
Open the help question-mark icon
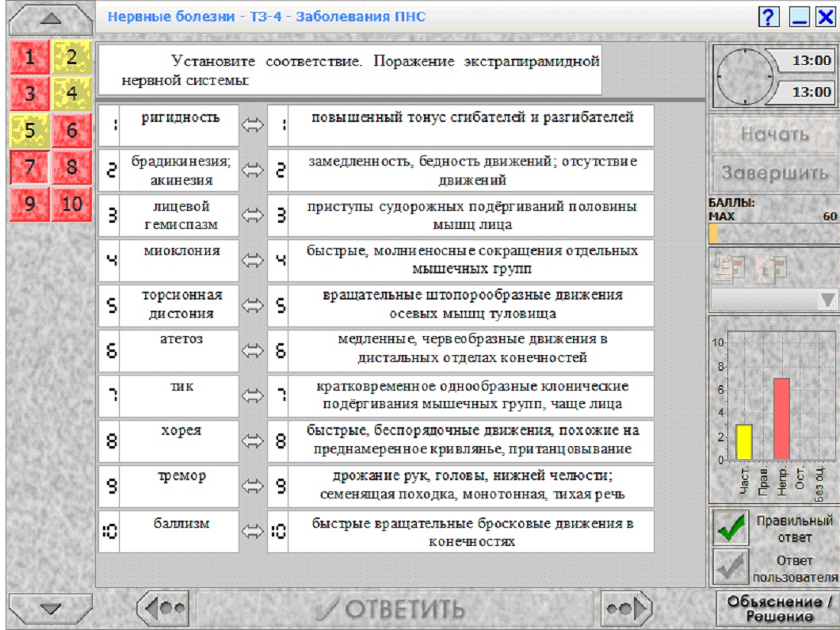pyautogui.click(x=769, y=17)
